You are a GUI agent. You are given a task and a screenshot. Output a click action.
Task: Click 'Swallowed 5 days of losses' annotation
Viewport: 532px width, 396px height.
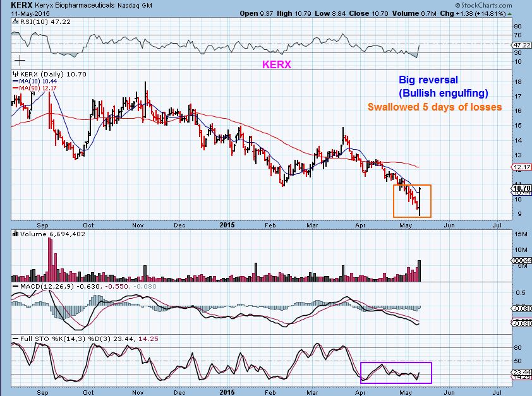pyautogui.click(x=435, y=107)
